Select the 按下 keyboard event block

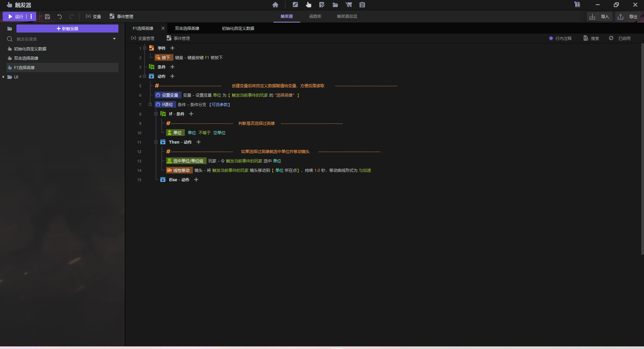(164, 58)
